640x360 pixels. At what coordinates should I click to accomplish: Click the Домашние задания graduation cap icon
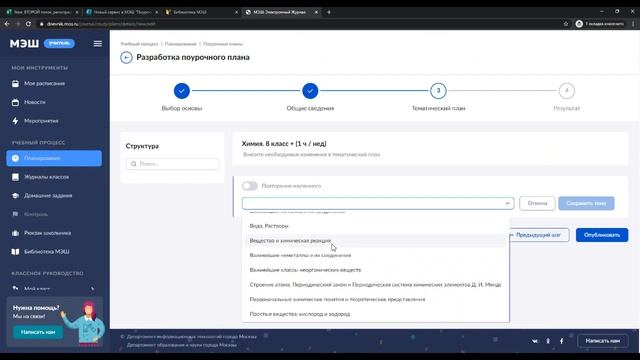(15, 196)
